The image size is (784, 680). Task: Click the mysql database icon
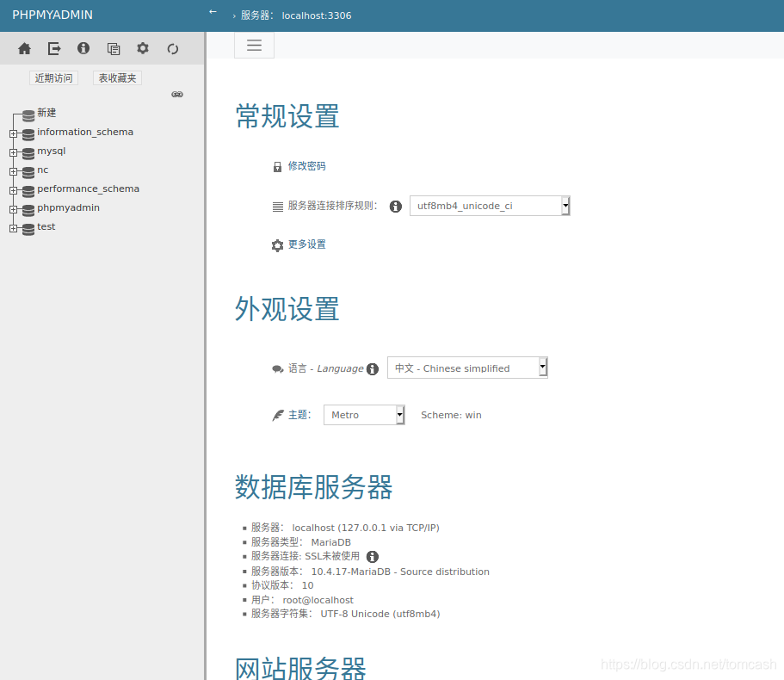[x=28, y=153]
